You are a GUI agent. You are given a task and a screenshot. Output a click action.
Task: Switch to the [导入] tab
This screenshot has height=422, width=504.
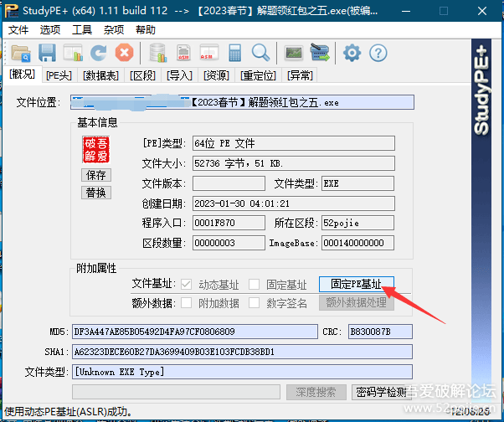[x=179, y=75]
